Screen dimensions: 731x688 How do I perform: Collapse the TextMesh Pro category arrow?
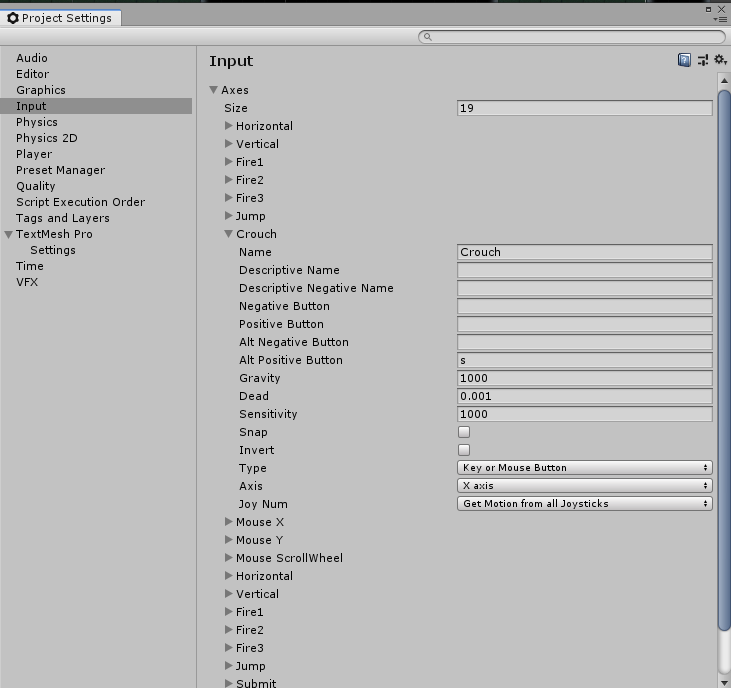pos(8,234)
